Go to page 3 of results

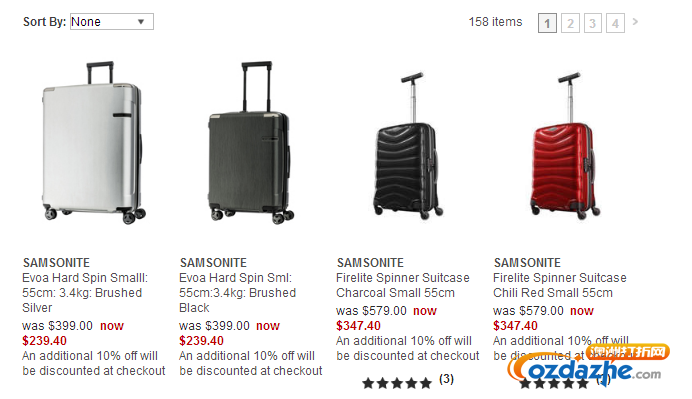coord(593,23)
